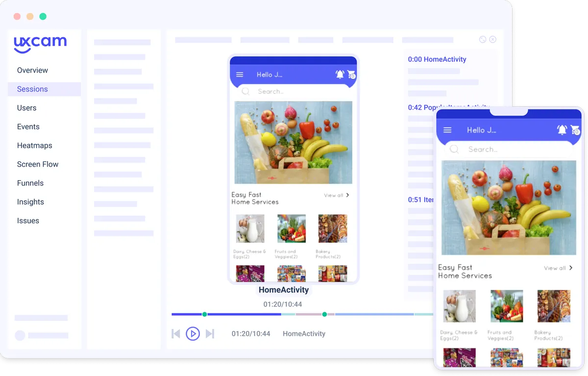Navigate to Screen Flow

click(x=38, y=164)
